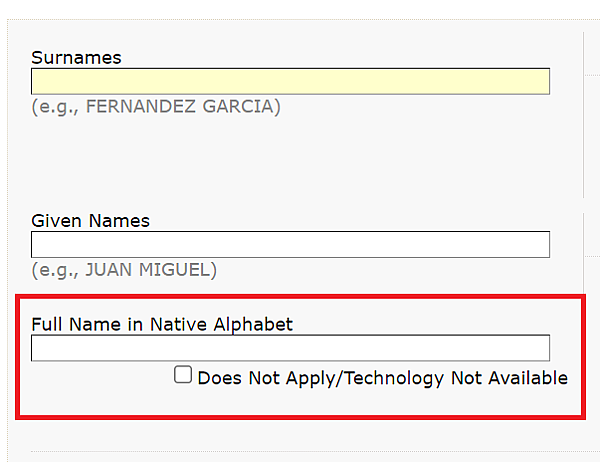Click the word Native in the full name label
The width and height of the screenshot is (600, 462).
click(178, 325)
